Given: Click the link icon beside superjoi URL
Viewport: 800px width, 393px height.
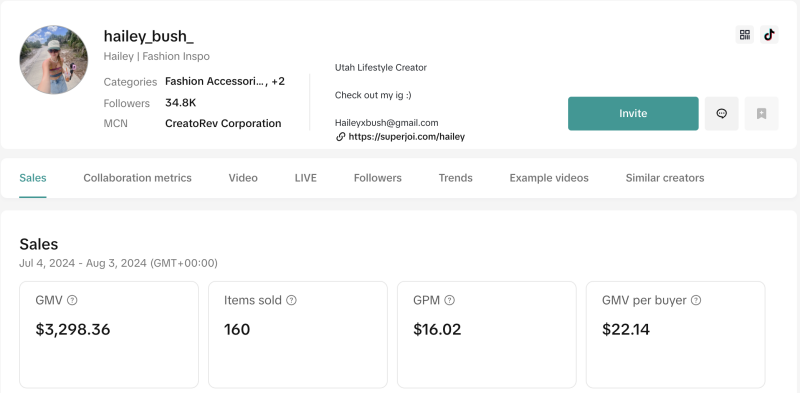Looking at the screenshot, I should (x=340, y=137).
